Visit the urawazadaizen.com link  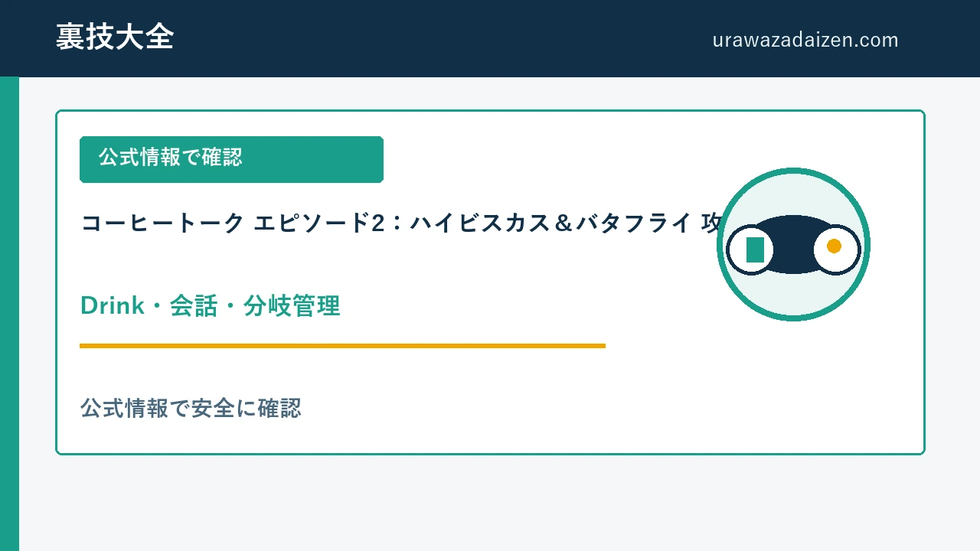(x=805, y=40)
